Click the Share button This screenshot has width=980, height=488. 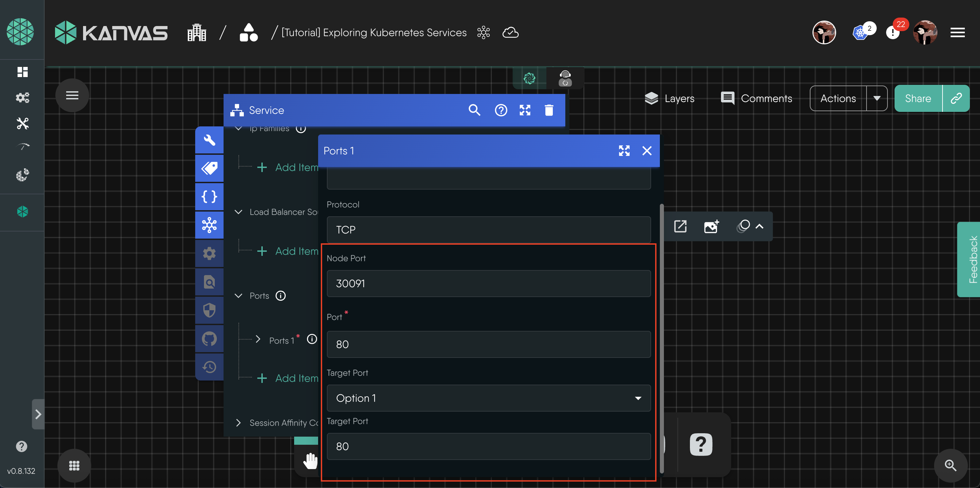pyautogui.click(x=918, y=99)
